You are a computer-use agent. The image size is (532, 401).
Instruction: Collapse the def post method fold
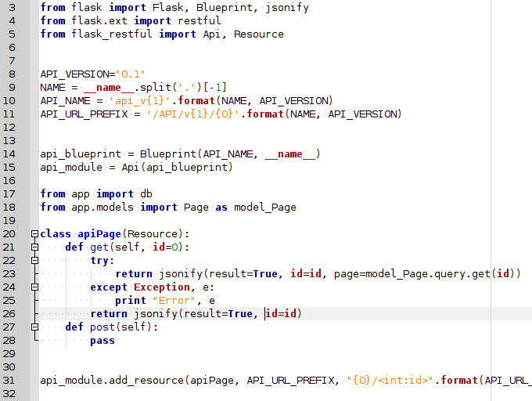(x=34, y=327)
